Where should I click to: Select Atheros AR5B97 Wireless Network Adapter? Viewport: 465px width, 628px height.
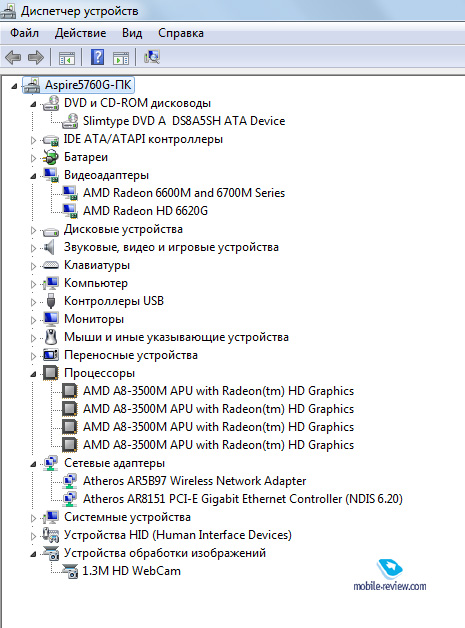[194, 481]
